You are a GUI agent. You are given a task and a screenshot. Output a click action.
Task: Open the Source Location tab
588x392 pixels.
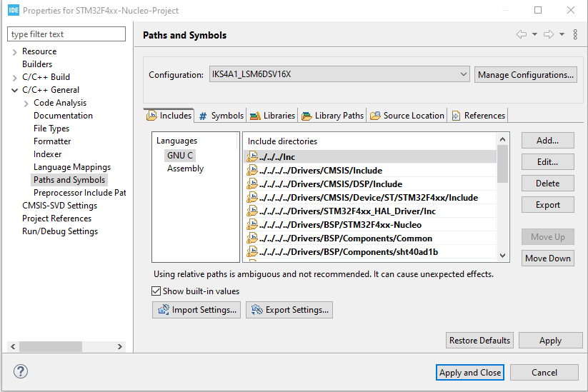(407, 116)
